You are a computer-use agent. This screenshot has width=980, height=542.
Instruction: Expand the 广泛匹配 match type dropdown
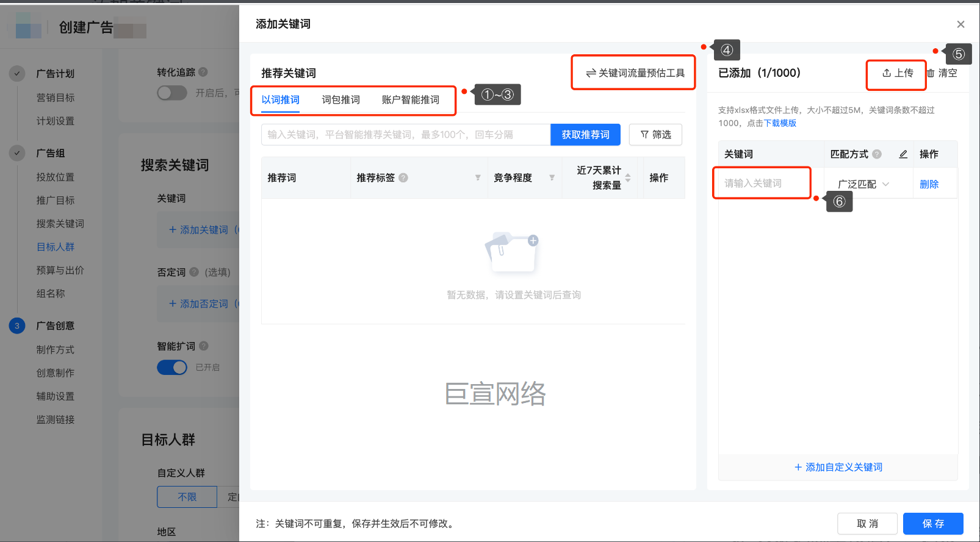(863, 184)
